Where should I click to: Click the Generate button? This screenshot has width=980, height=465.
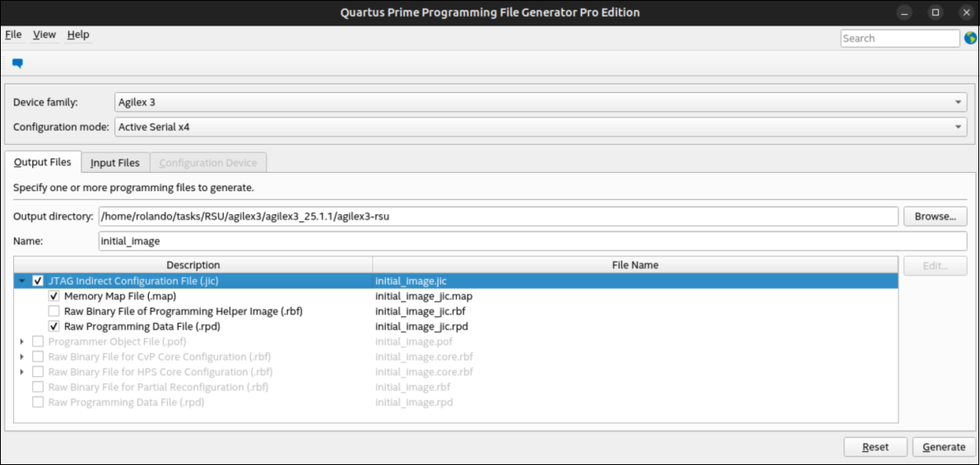(x=944, y=447)
